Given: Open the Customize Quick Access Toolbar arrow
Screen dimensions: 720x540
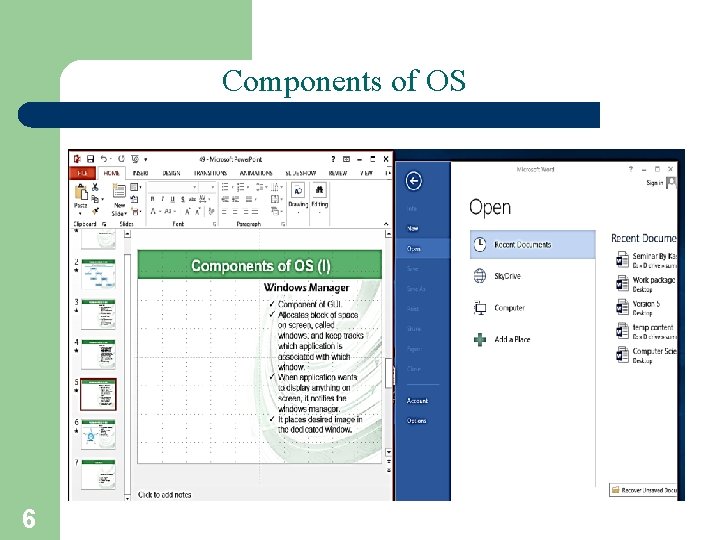Looking at the screenshot, I should [146, 160].
